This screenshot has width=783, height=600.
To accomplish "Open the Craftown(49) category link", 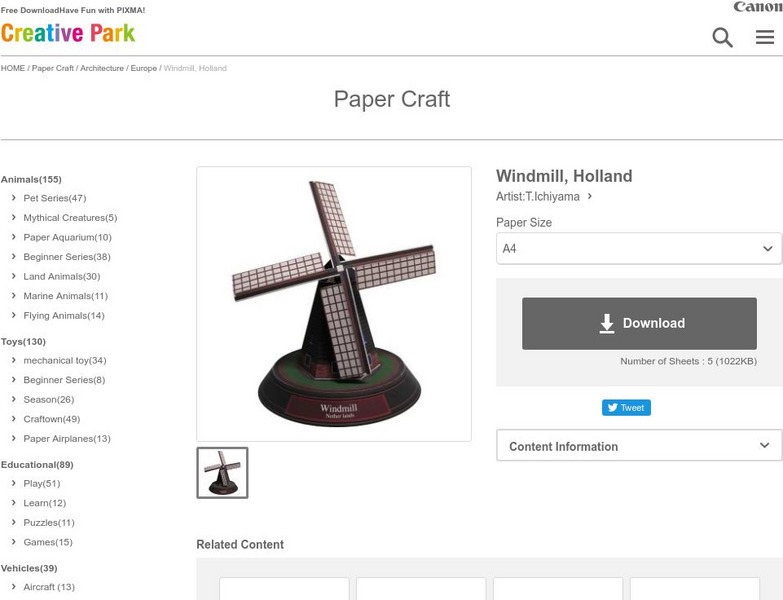I will click(x=51, y=419).
